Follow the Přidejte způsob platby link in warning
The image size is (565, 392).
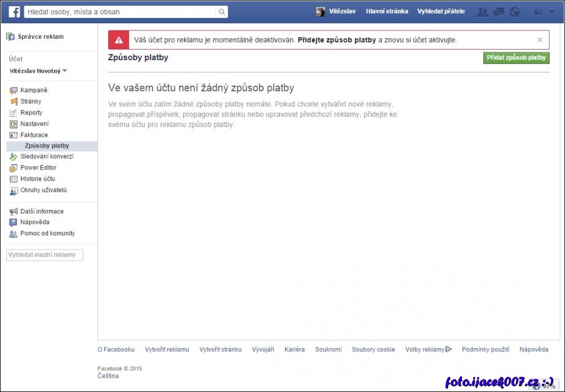pos(336,40)
